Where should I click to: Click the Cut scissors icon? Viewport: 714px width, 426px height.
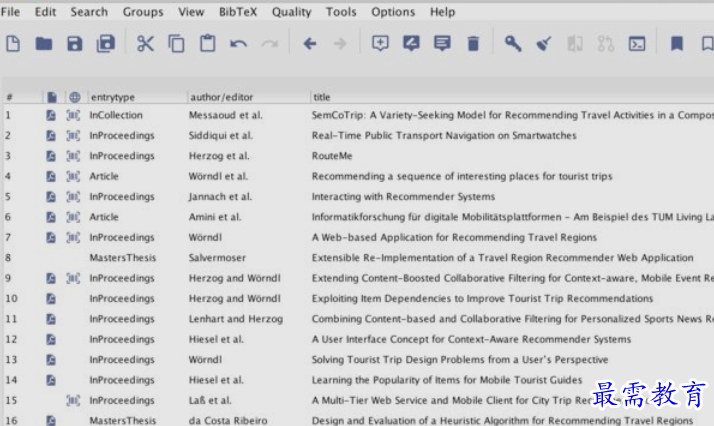pyautogui.click(x=146, y=43)
